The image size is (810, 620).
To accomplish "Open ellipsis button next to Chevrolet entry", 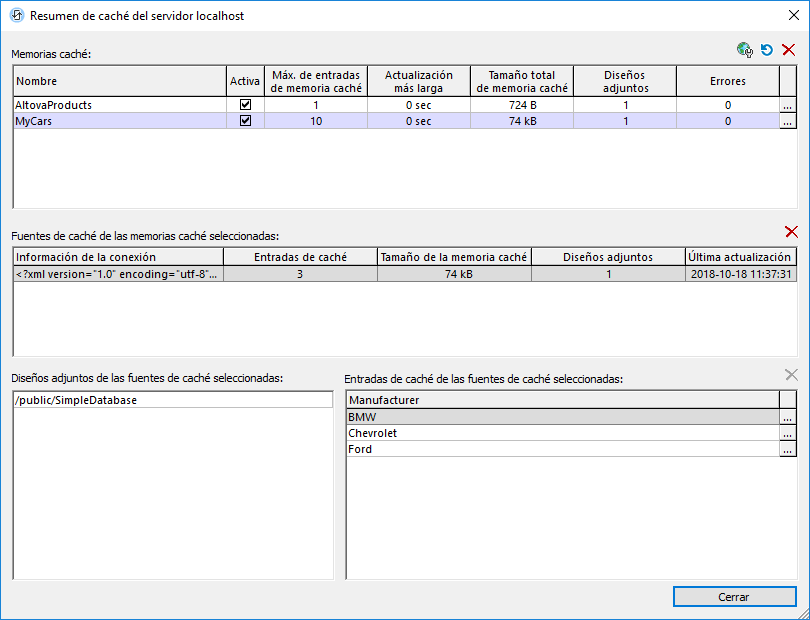I will tap(787, 434).
